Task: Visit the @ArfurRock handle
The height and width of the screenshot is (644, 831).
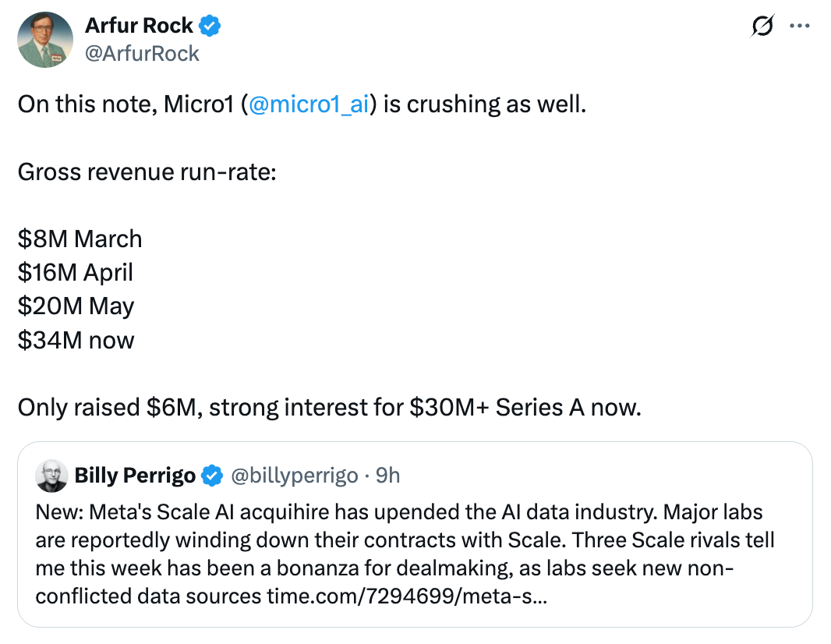Action: tap(142, 54)
